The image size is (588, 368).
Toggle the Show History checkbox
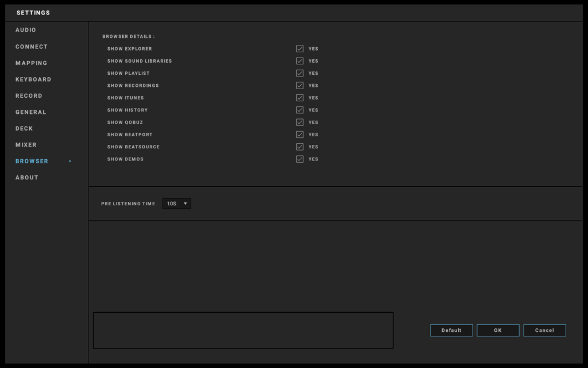[300, 110]
